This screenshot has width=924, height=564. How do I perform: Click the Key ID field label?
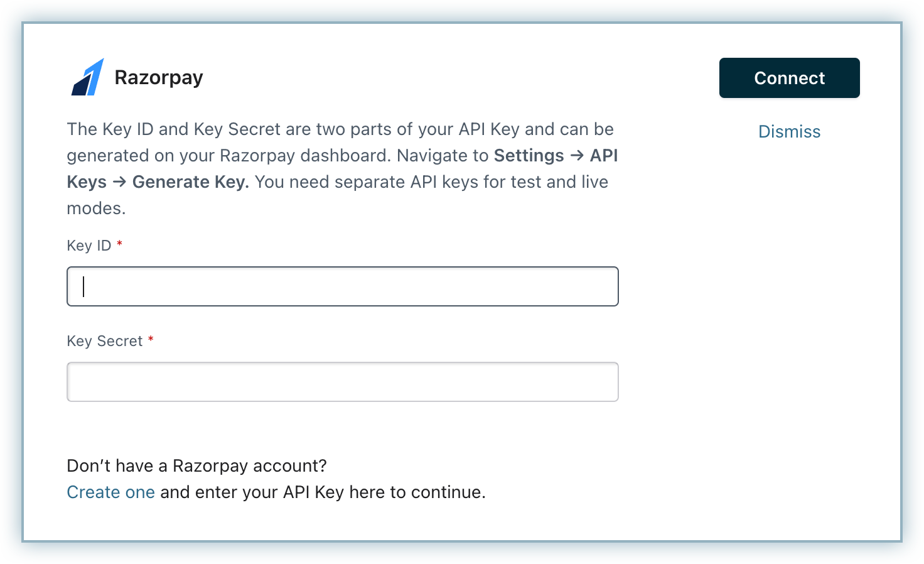[x=89, y=246]
